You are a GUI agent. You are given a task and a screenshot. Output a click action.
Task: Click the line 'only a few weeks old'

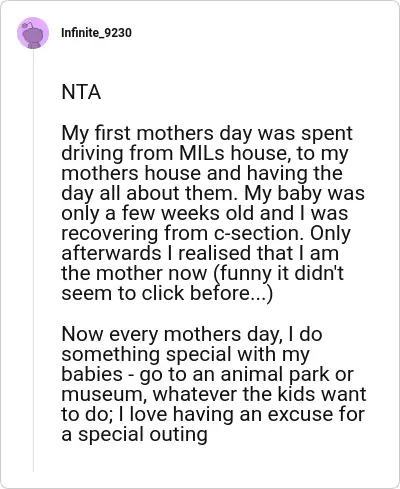[205, 213]
